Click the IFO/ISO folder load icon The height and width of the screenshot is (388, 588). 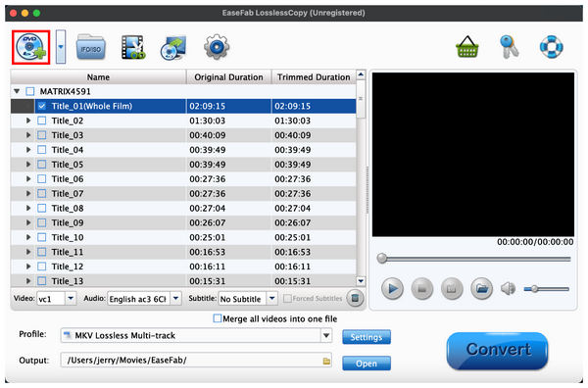(x=91, y=47)
